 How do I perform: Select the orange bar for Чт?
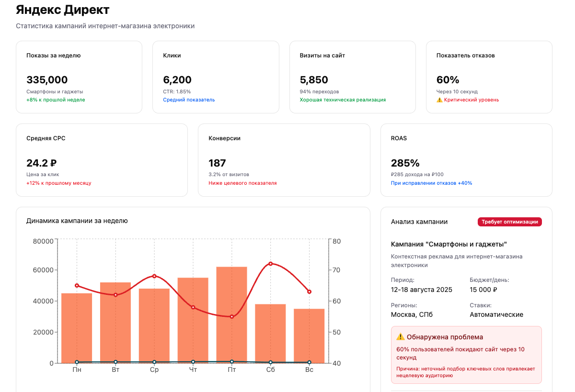point(193,321)
